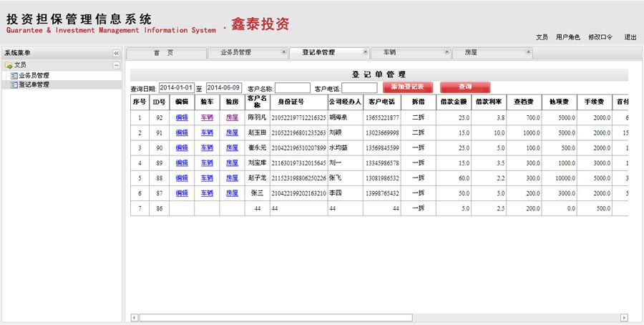Click the start date field 2014-01-01
644x325 pixels.
[x=177, y=87]
